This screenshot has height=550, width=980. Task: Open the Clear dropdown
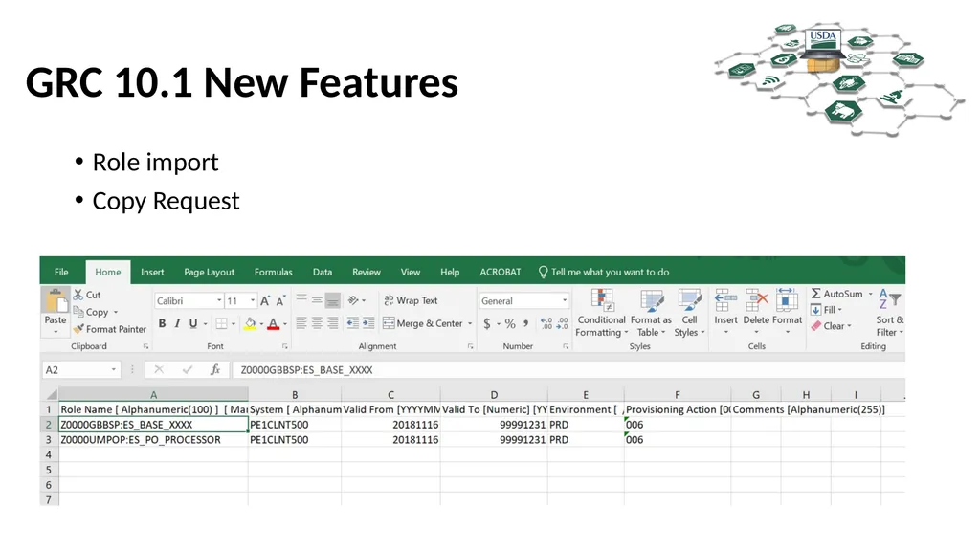(832, 326)
